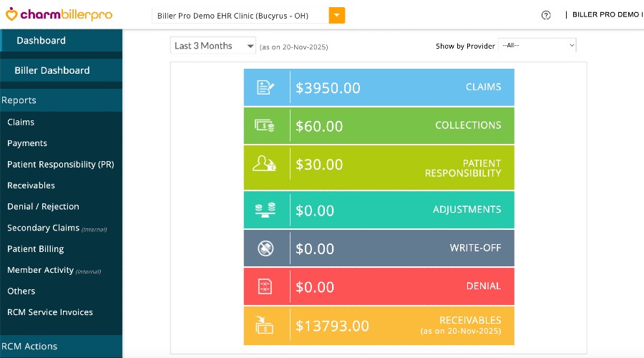Click the Claims tile document icon

click(x=265, y=87)
